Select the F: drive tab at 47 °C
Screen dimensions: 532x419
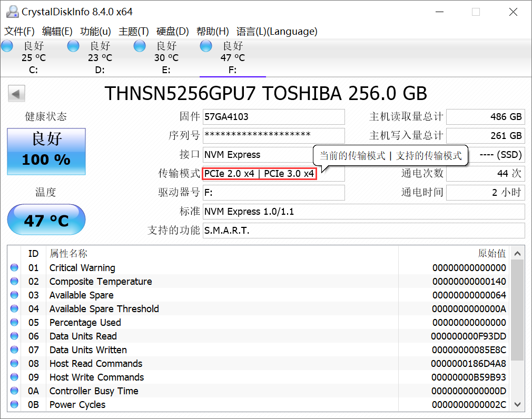[x=233, y=57]
